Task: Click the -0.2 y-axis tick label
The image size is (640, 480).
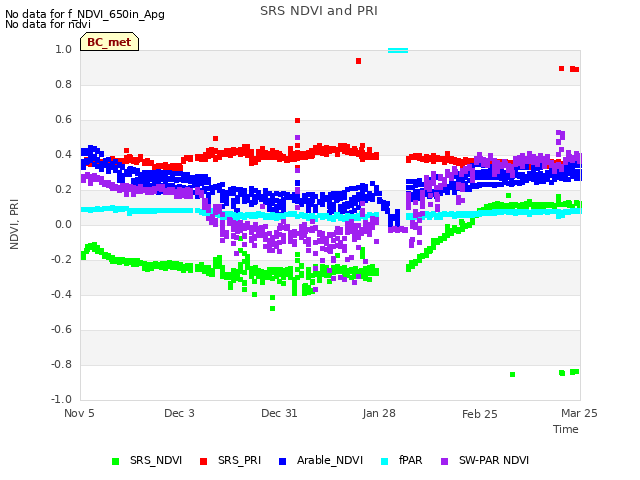Action: [61, 260]
